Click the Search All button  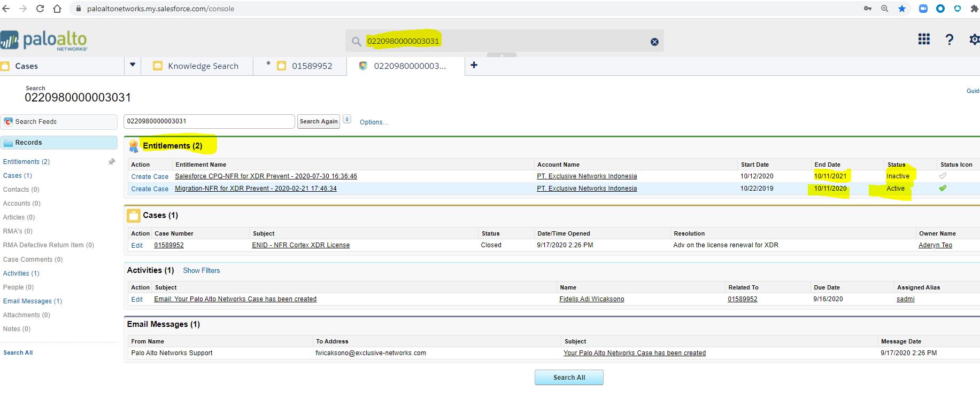pos(569,377)
